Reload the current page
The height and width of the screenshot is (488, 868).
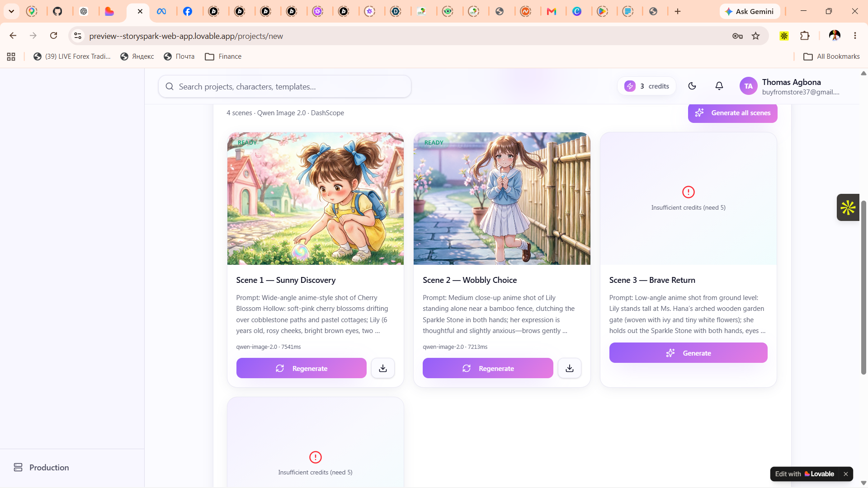pos(53,36)
